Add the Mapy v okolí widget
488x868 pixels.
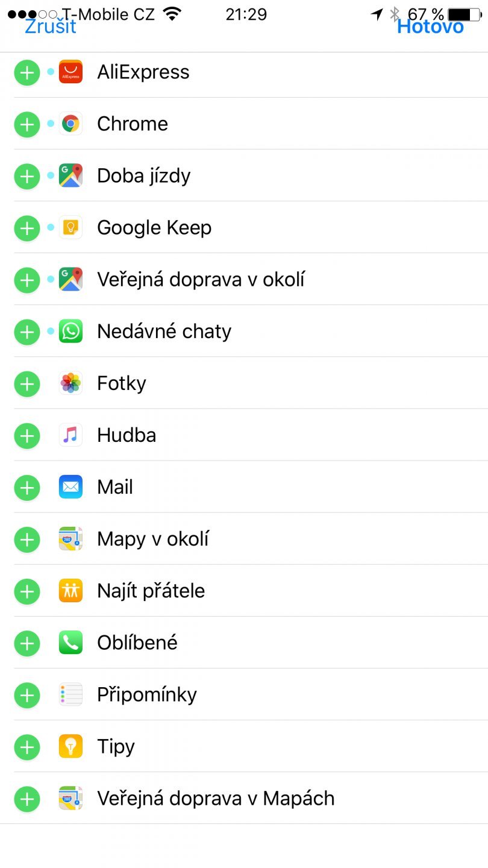pyautogui.click(x=27, y=539)
